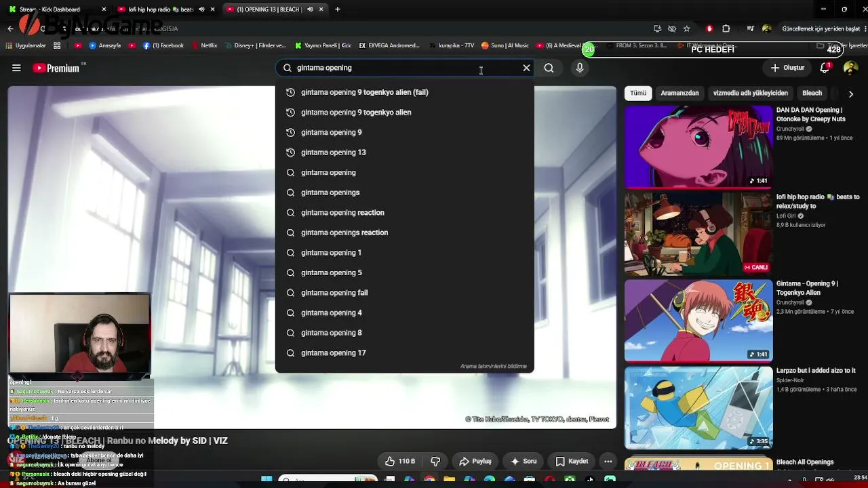Screen dimensions: 868x488
Task: Close the OPENING 13 Bleach tab
Action: pyautogui.click(x=321, y=9)
